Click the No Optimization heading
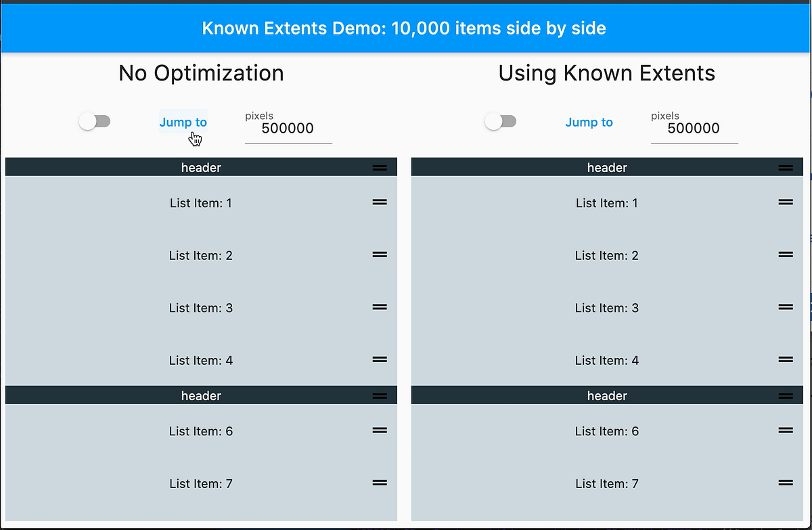This screenshot has height=530, width=812. [200, 73]
